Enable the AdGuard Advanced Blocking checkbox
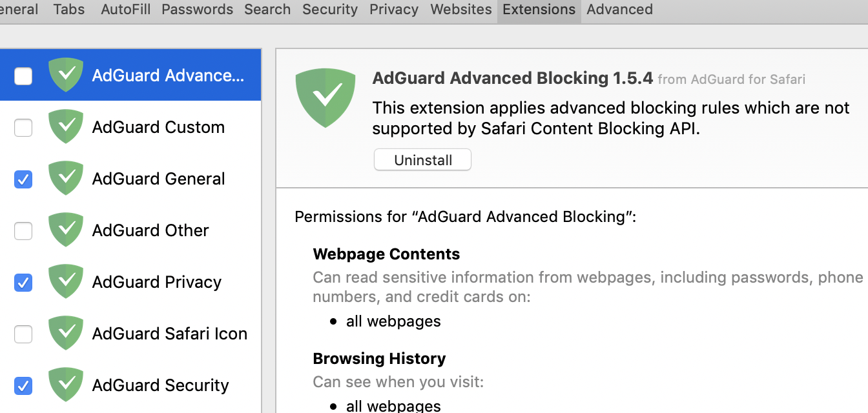This screenshot has height=413, width=868. pos(23,76)
